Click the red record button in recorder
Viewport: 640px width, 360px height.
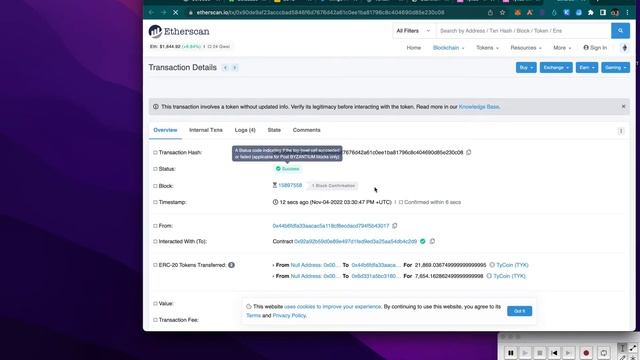pyautogui.click(x=586, y=353)
